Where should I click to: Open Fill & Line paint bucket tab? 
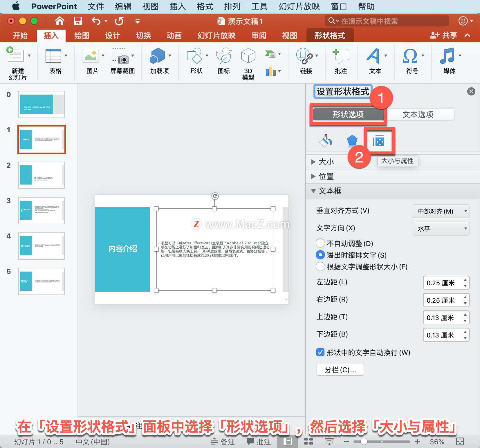[x=326, y=141]
